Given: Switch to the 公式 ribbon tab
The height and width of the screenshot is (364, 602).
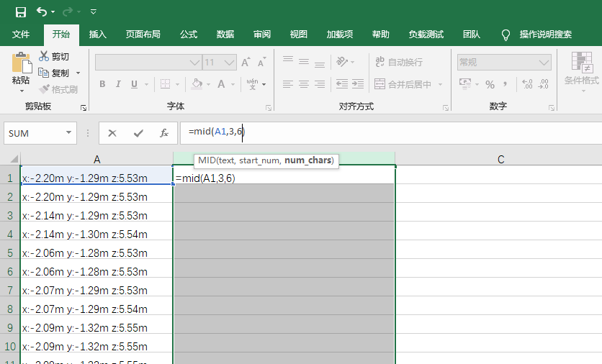Looking at the screenshot, I should point(189,35).
